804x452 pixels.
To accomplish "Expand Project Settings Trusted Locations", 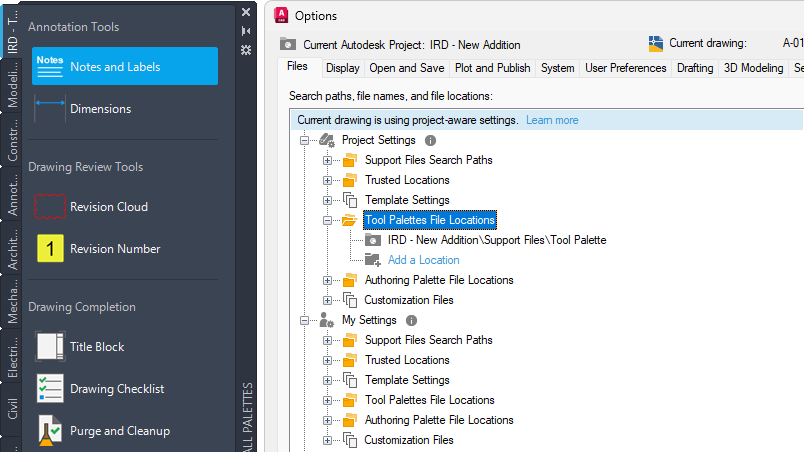I will click(327, 180).
